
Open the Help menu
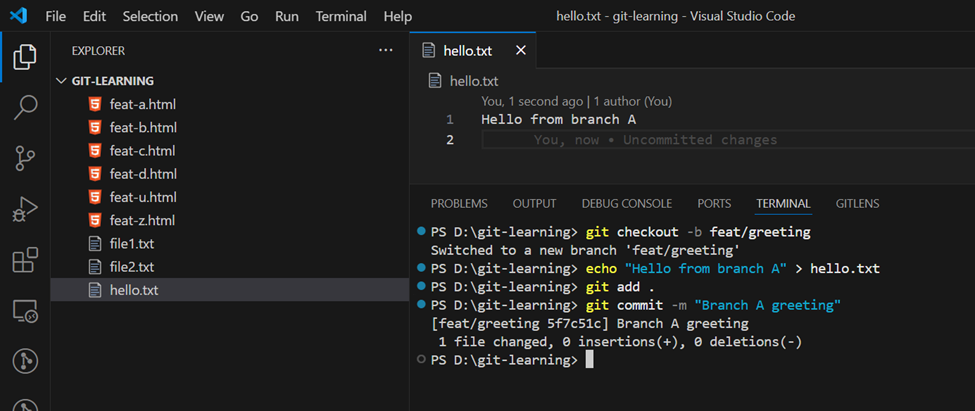[x=397, y=16]
